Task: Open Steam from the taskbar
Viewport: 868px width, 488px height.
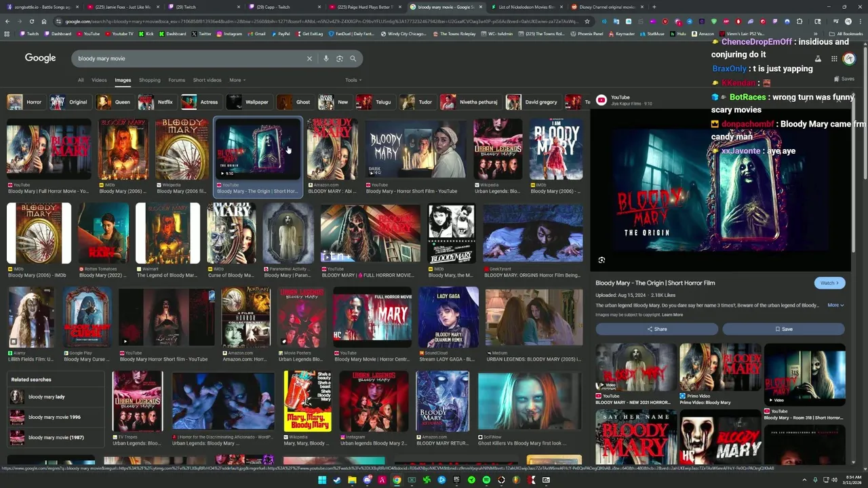Action: [x=337, y=480]
